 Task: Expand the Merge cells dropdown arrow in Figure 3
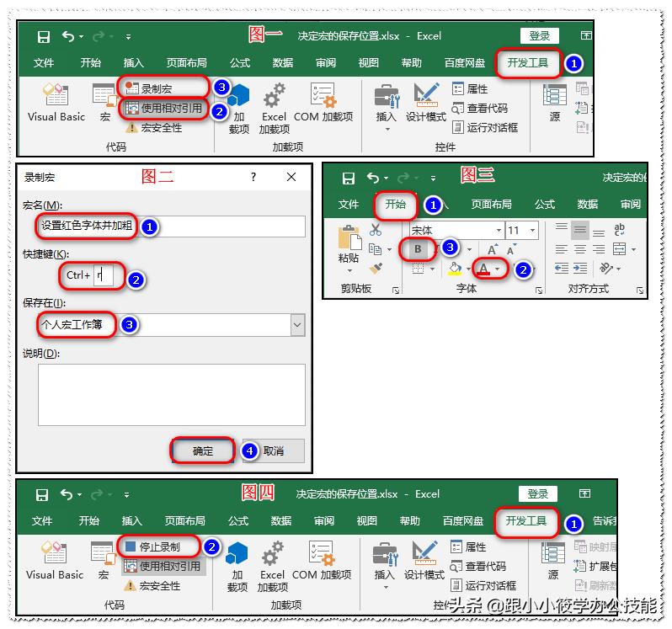[633, 249]
